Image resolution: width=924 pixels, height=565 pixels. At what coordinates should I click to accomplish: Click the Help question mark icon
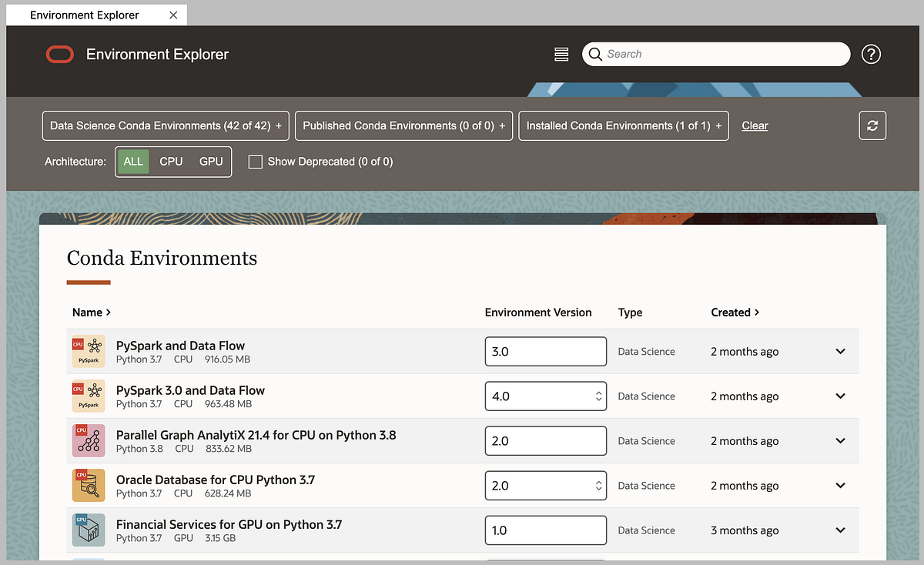pyautogui.click(x=871, y=54)
